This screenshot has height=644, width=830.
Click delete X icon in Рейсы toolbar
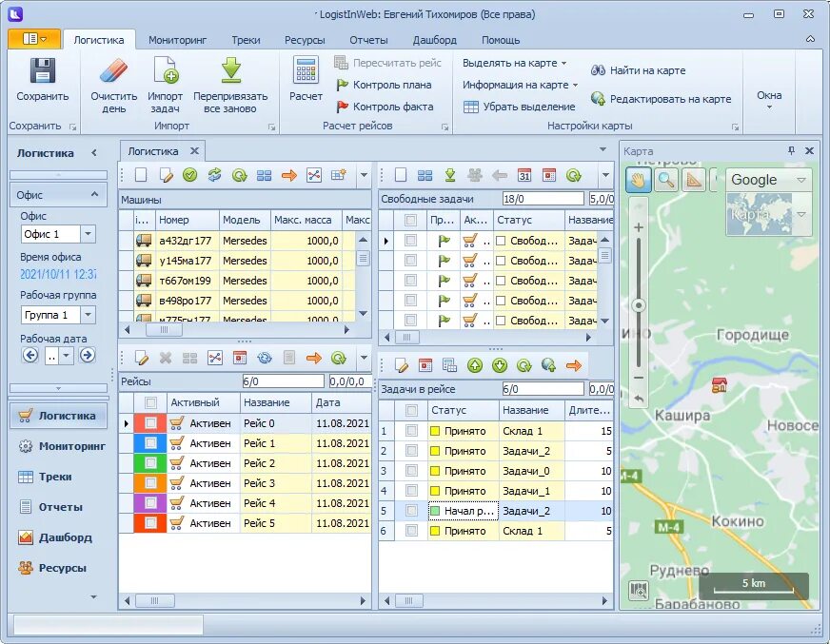[x=166, y=359]
